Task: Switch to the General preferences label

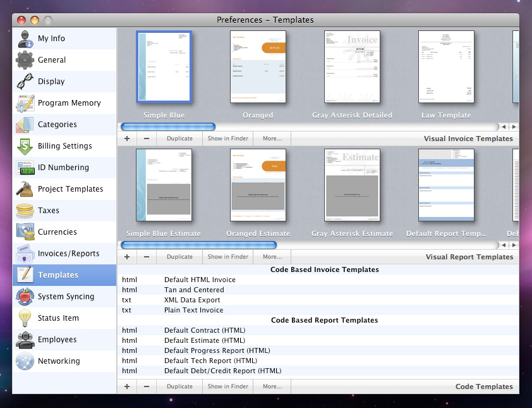Action: tap(52, 60)
